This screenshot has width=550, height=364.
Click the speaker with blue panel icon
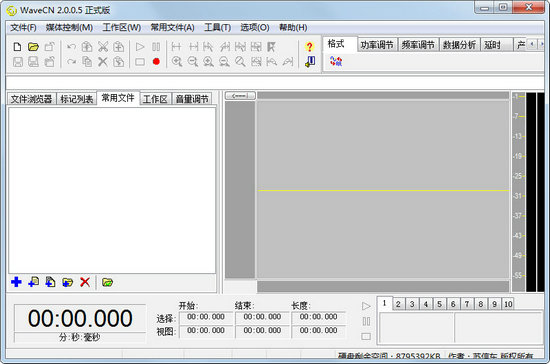pyautogui.click(x=310, y=62)
